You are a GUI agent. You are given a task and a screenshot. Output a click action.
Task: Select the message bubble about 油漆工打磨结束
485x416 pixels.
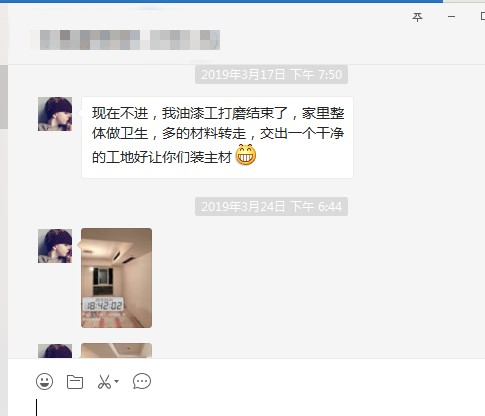(217, 137)
